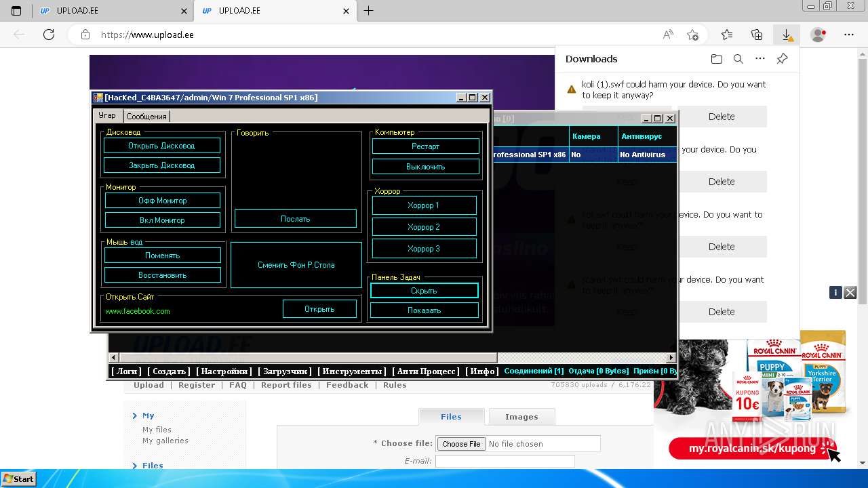This screenshot has height=488, width=868.
Task: Switch to the Images upload tab
Action: point(521,417)
